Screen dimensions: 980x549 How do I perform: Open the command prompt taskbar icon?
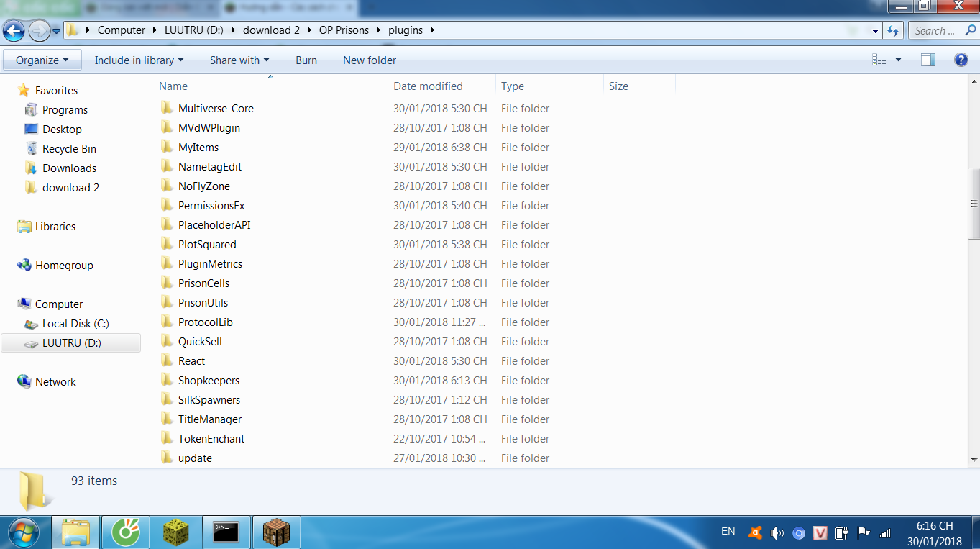[x=226, y=533]
